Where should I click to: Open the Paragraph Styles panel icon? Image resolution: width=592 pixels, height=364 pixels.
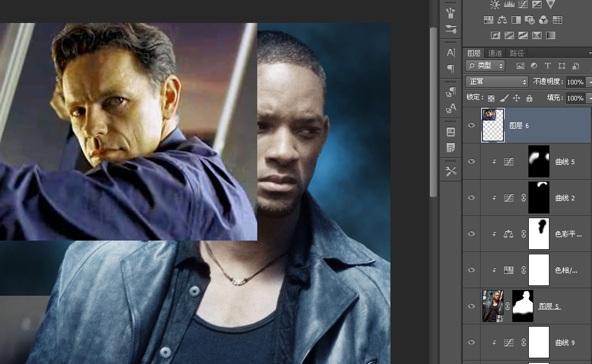[451, 92]
